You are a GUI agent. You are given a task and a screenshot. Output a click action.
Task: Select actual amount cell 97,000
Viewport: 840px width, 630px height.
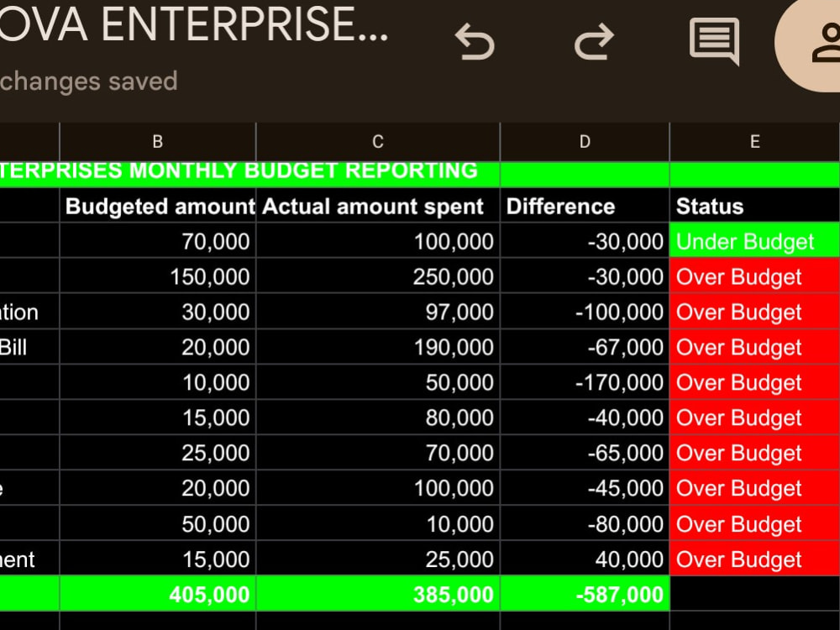point(378,312)
